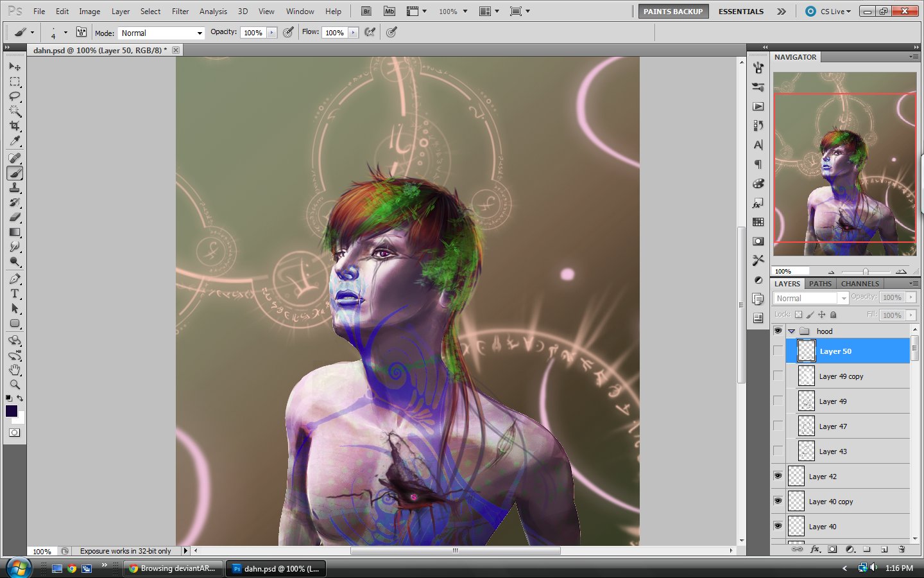Open the layer blend mode dropdown

point(811,298)
